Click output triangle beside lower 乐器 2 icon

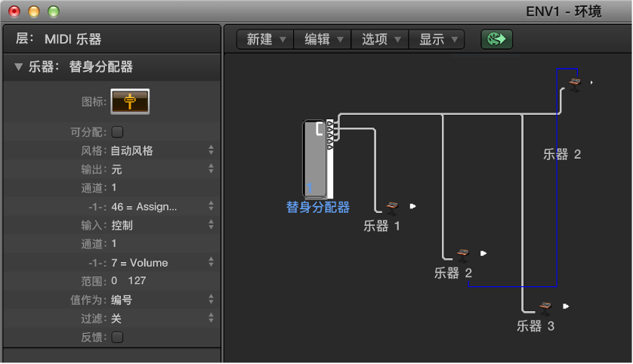click(483, 254)
